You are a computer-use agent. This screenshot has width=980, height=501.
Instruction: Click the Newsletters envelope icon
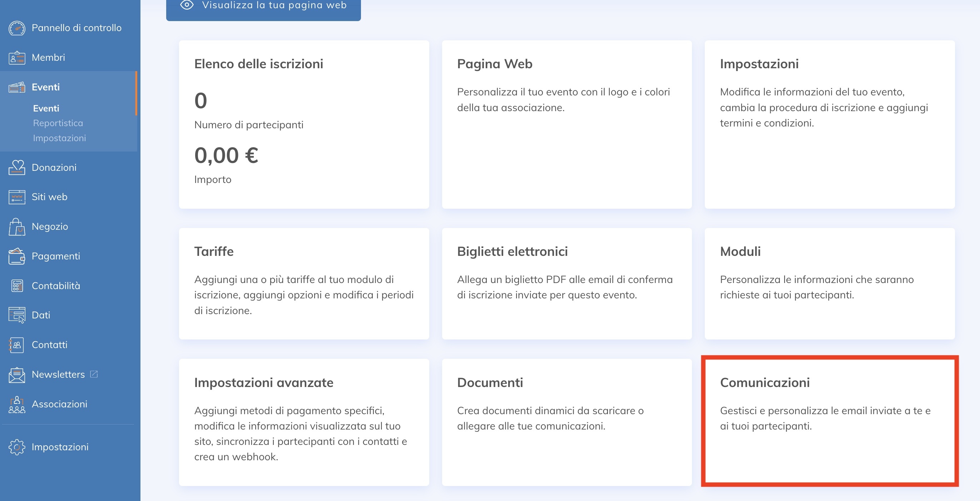(17, 375)
